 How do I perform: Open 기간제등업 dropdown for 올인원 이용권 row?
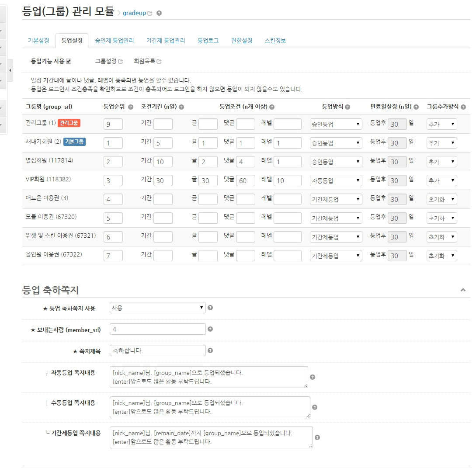tap(336, 256)
